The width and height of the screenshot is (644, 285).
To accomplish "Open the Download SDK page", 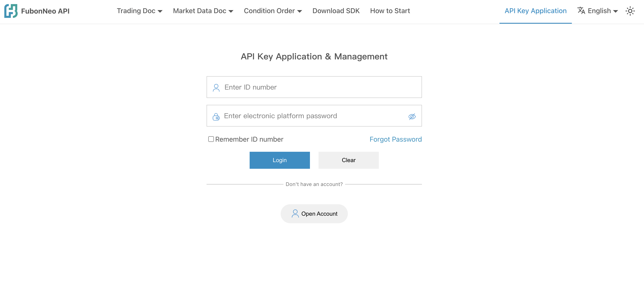I will 336,11.
